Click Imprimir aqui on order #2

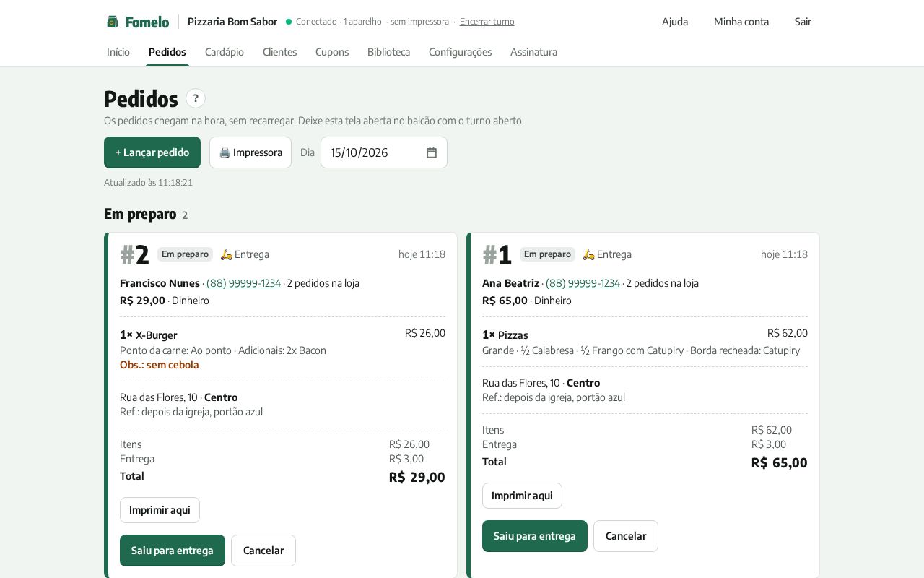tap(160, 510)
